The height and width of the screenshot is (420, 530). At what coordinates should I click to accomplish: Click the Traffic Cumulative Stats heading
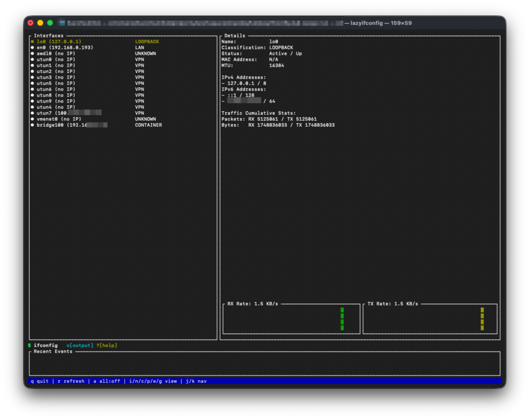pyautogui.click(x=258, y=113)
